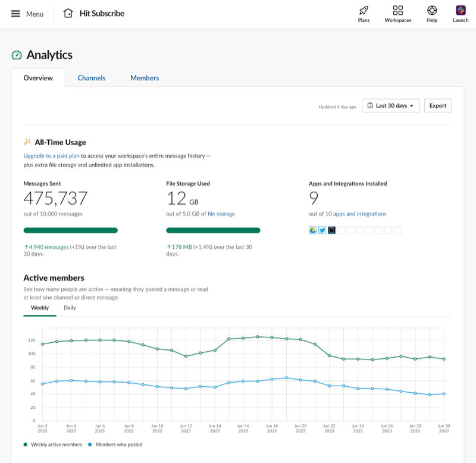Open Plans via the rocket icon

pos(364,10)
